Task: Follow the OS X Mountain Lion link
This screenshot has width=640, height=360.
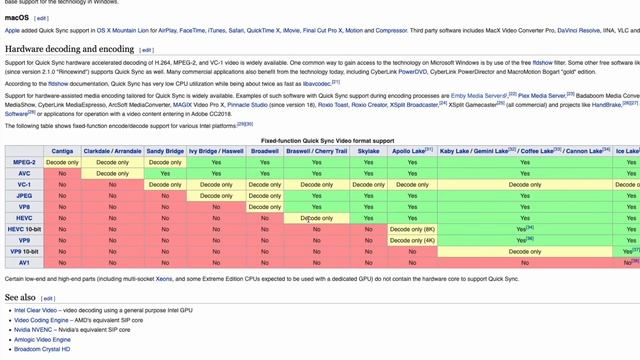Action: 122,31
